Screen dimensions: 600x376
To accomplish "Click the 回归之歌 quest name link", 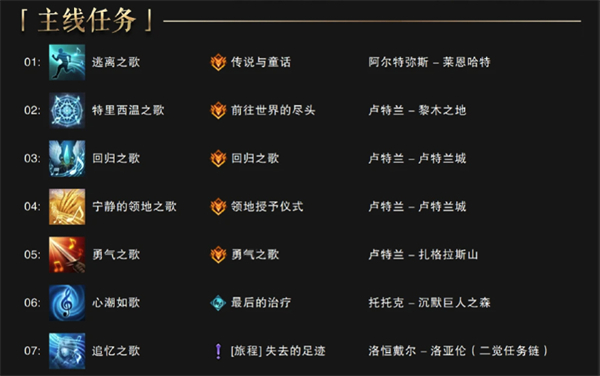I will (x=255, y=158).
